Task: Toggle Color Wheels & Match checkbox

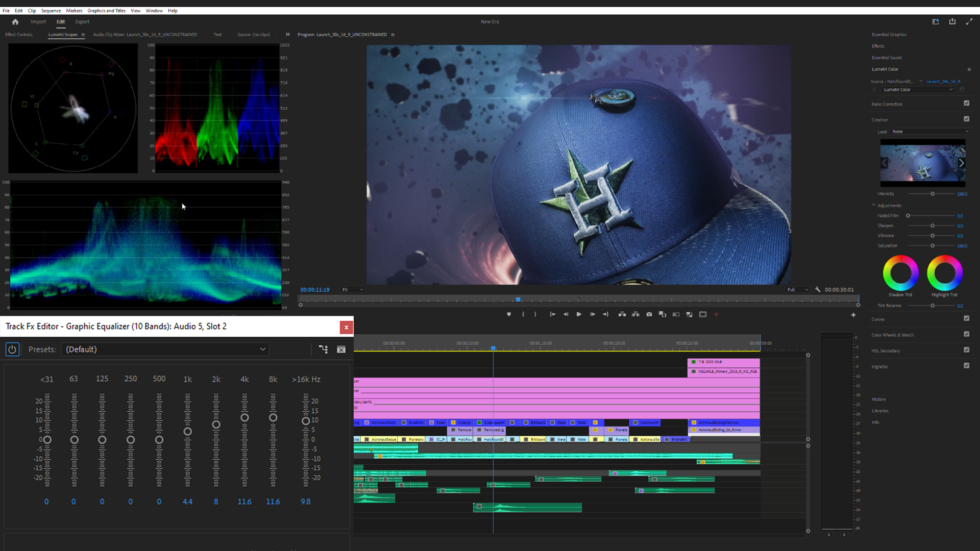Action: pos(966,334)
